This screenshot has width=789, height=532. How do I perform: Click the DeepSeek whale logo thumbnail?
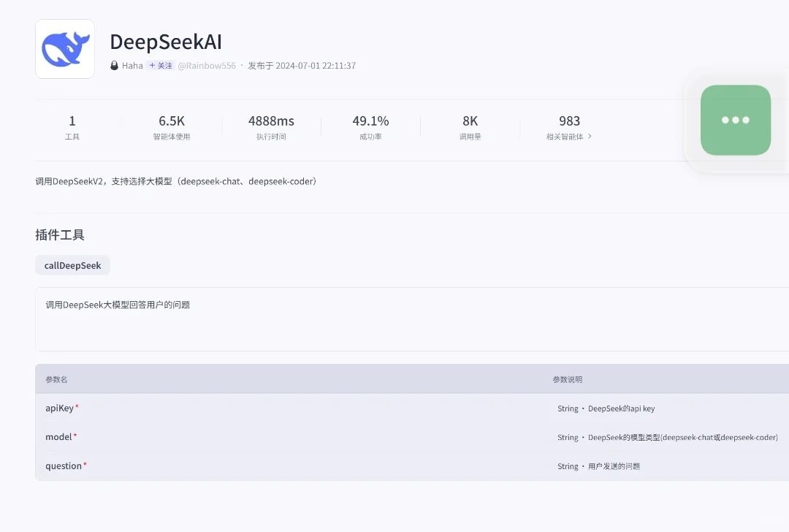65,49
